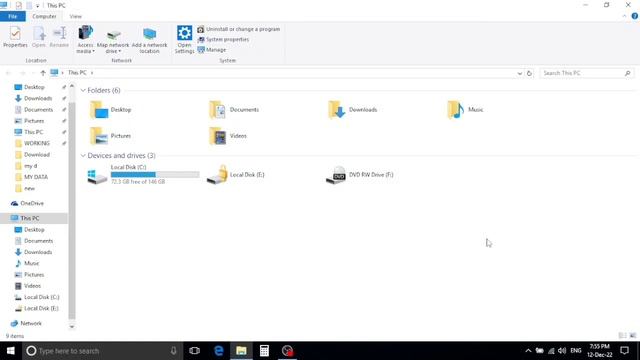Viewport: 640px width, 360px height.
Task: Expand the address bar history dropdown
Action: tap(520, 73)
